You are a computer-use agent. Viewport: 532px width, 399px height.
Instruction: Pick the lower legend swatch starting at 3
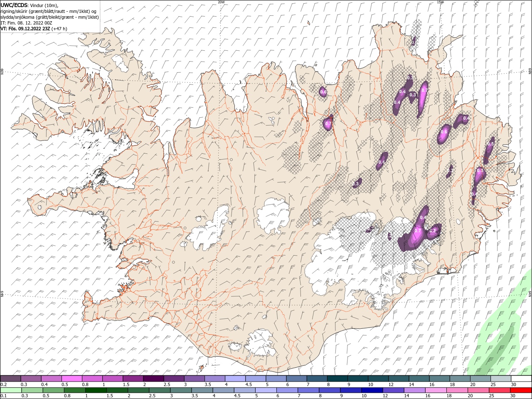[x=181, y=390]
